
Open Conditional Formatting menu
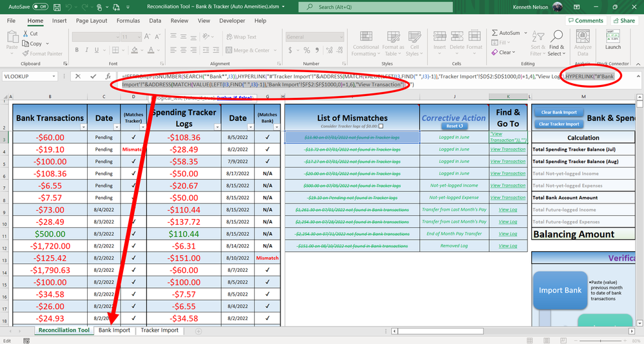366,44
